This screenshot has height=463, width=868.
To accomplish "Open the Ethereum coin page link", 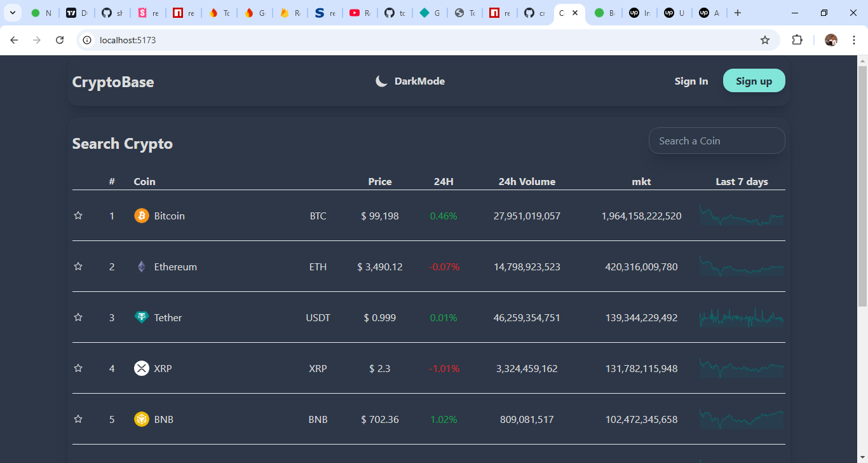I will pos(175,266).
